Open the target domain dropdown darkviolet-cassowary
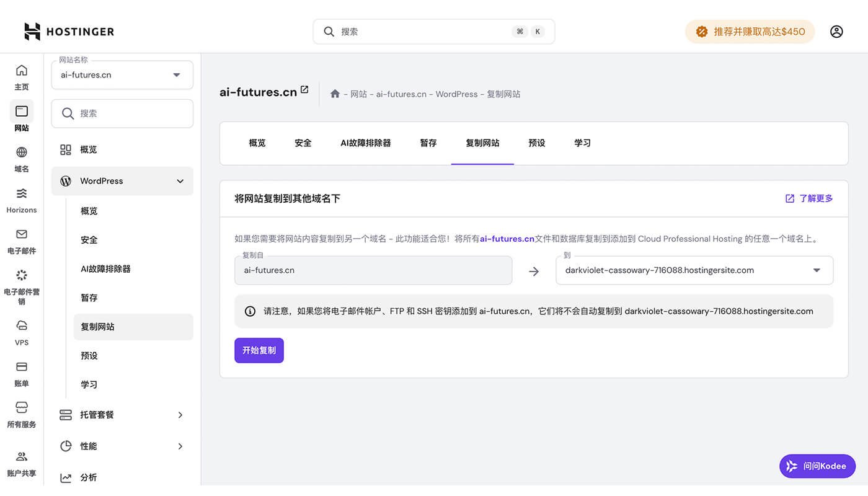The width and height of the screenshot is (868, 496). click(x=694, y=270)
